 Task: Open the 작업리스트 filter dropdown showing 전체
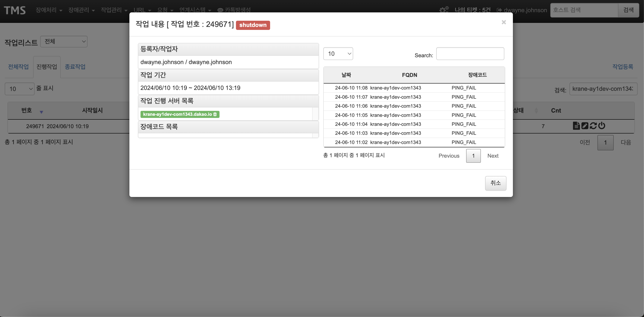click(x=64, y=41)
